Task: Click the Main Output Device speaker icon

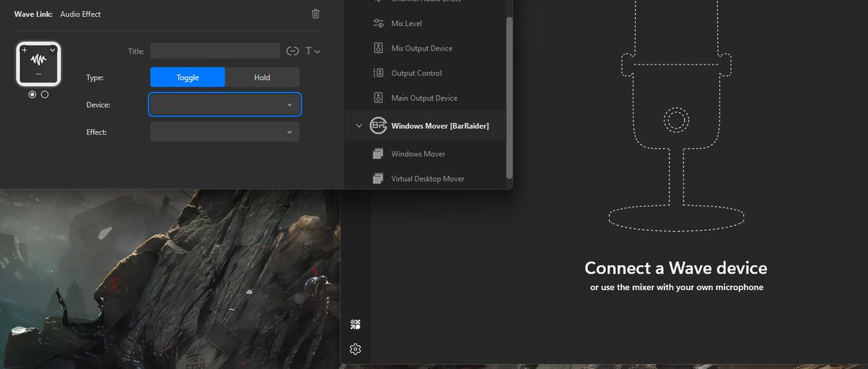Action: (x=378, y=98)
